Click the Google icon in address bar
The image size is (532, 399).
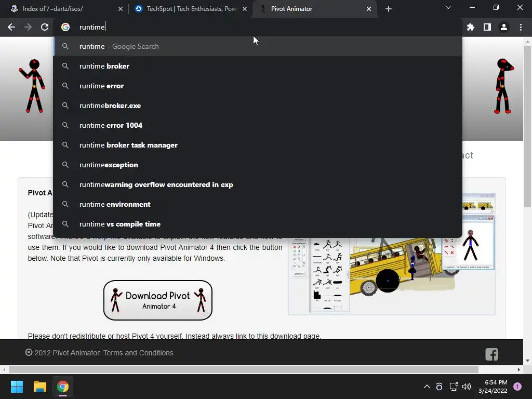click(65, 27)
